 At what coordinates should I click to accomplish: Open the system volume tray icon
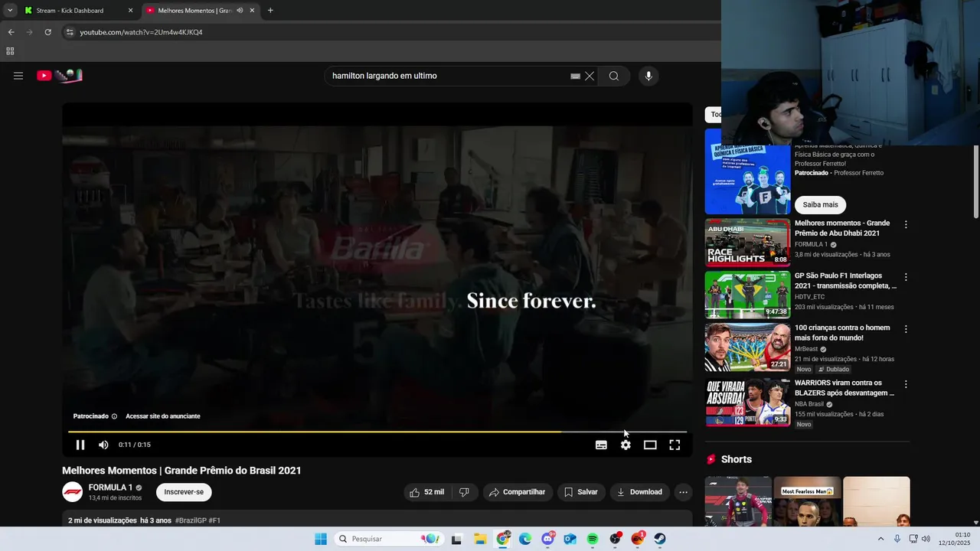click(925, 539)
